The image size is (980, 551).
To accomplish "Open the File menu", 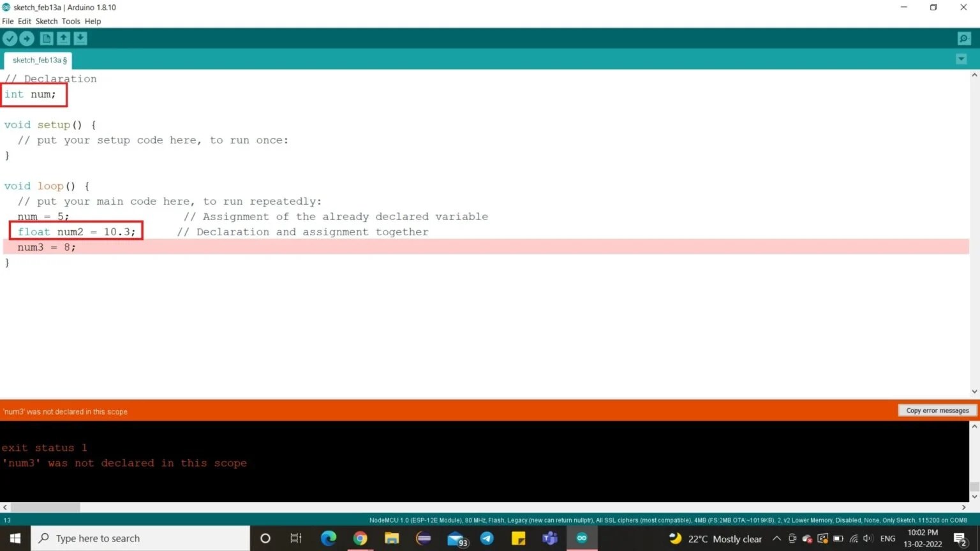I will click(x=8, y=21).
